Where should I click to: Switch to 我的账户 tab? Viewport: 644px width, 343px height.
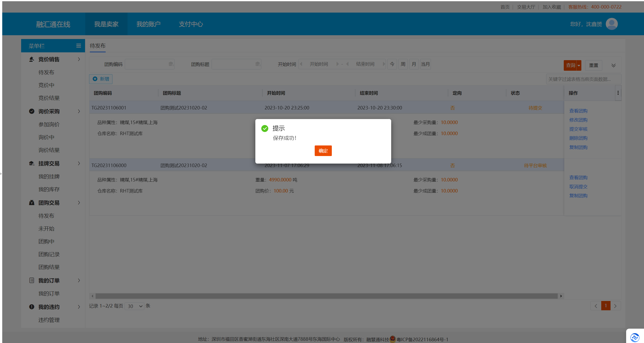(148, 24)
